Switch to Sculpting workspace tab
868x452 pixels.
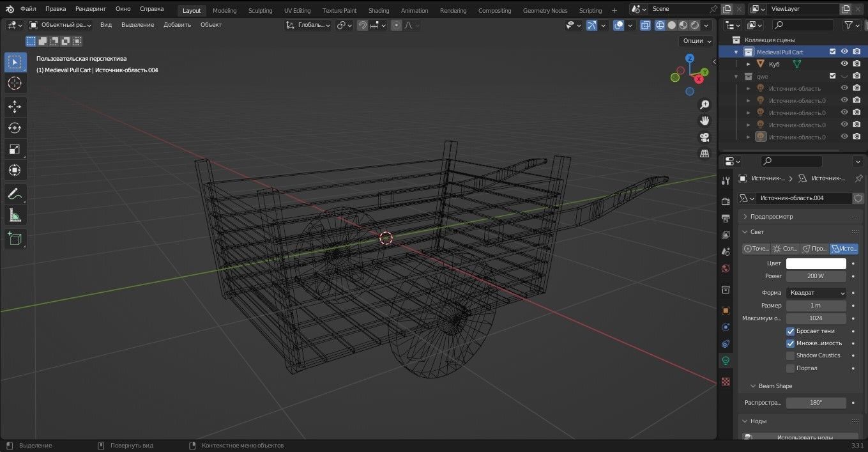click(x=260, y=10)
